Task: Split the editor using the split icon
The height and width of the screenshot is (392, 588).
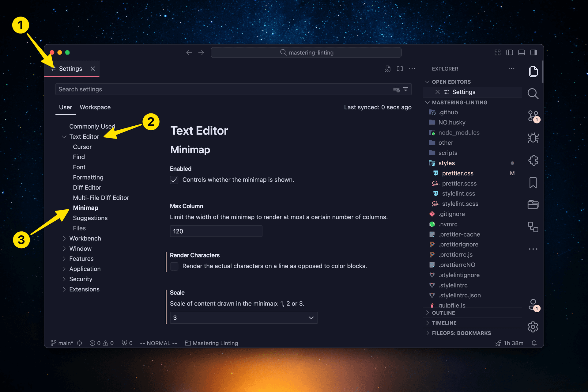Action: (x=400, y=69)
